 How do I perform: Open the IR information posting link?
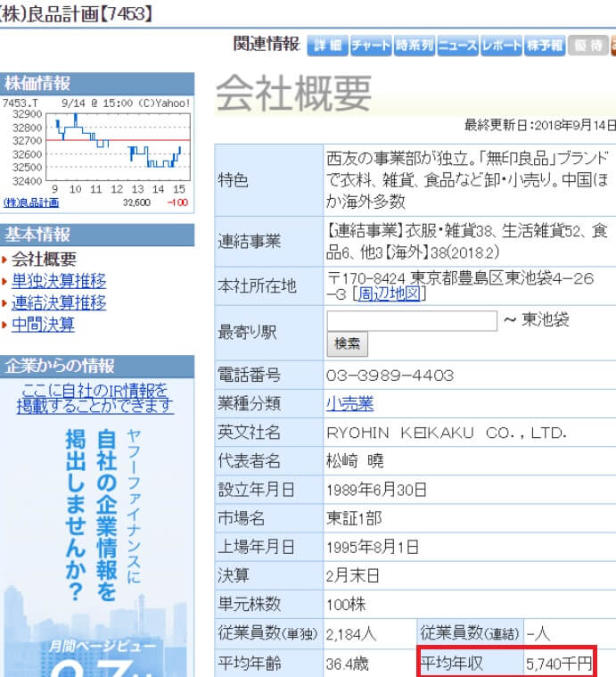[x=94, y=399]
